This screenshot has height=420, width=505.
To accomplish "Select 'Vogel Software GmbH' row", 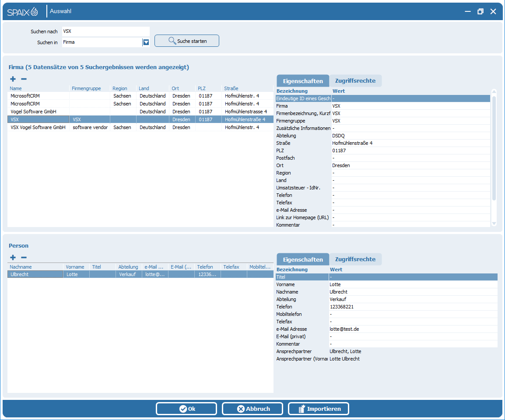I will (x=140, y=112).
